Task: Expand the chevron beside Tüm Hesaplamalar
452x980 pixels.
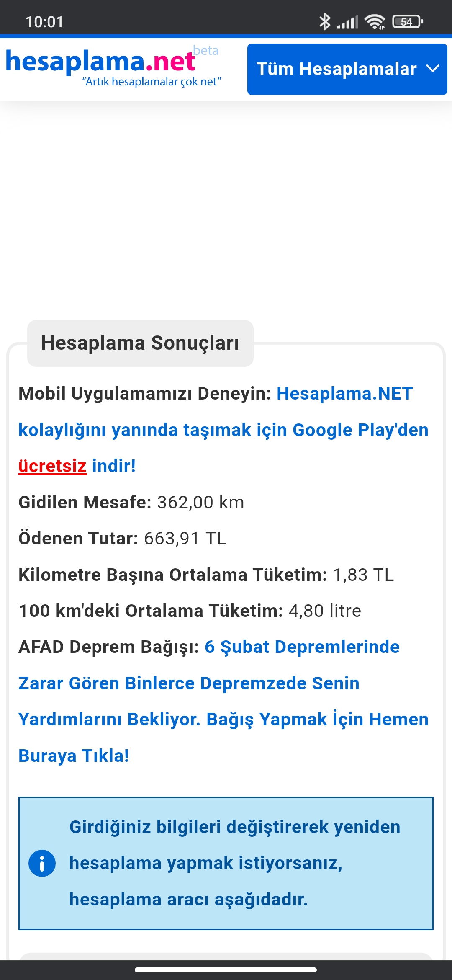Action: (x=433, y=69)
